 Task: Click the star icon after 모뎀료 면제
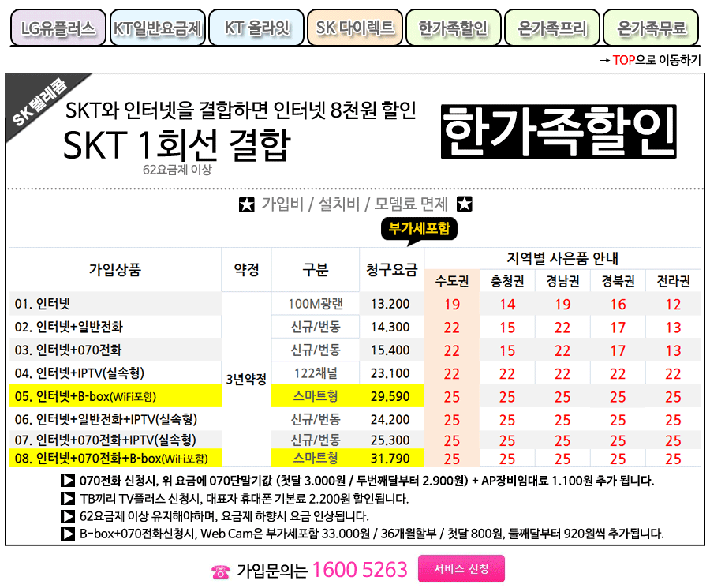click(x=462, y=204)
